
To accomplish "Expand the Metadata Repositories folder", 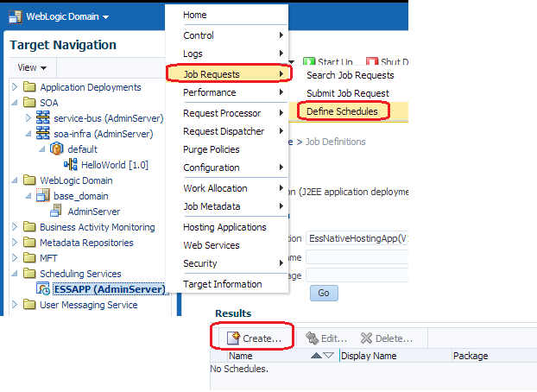I will [15, 243].
